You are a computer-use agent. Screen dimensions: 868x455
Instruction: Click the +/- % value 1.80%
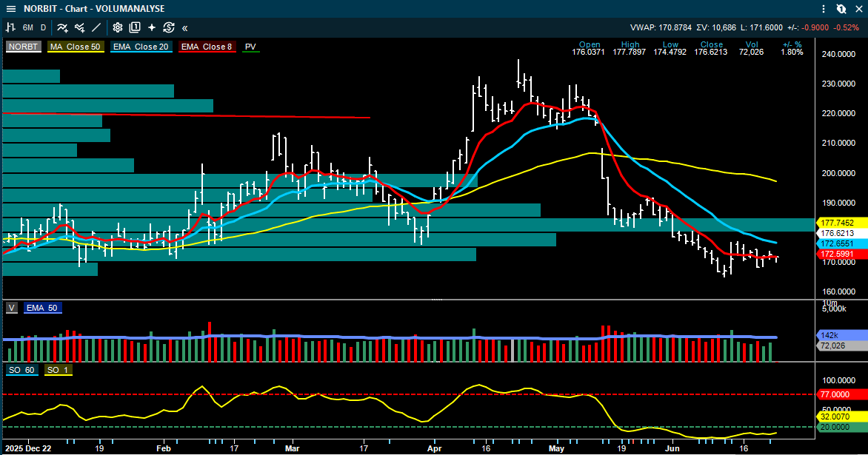pos(792,52)
